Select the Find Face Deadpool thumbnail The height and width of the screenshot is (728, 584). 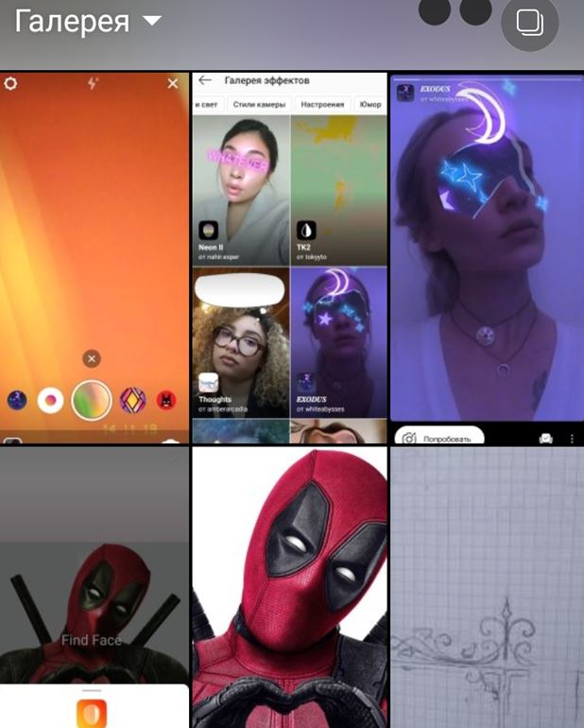(x=94, y=587)
